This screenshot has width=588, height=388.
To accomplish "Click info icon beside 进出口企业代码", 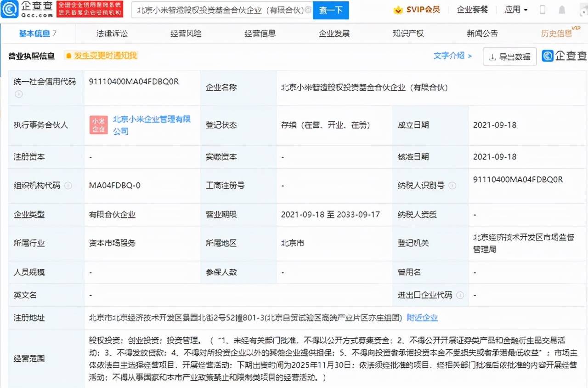I will point(460,295).
